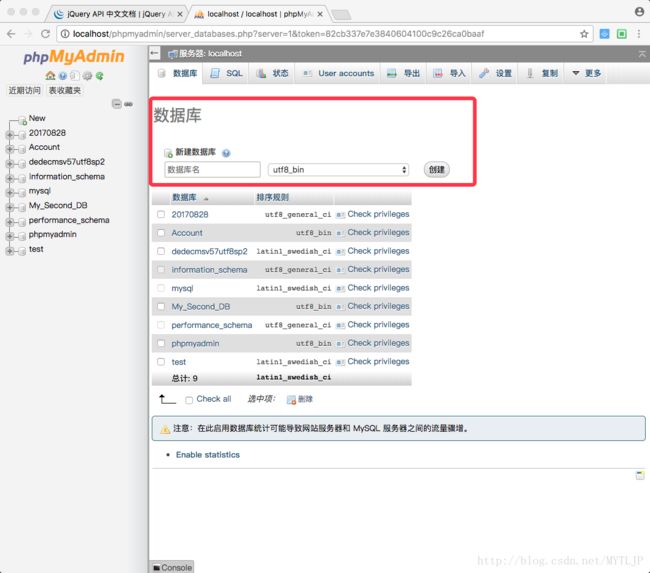The image size is (650, 573).
Task: Click page settings icon at bottom right
Action: point(640,475)
